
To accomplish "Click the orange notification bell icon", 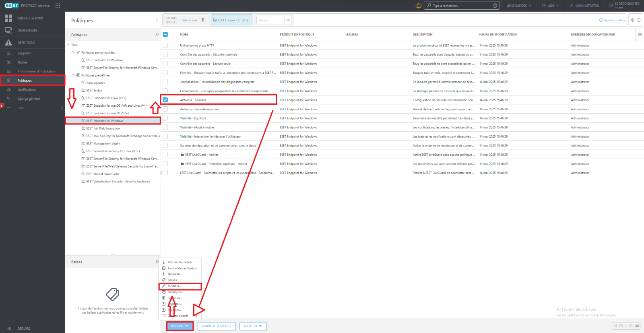I will click(419, 6).
